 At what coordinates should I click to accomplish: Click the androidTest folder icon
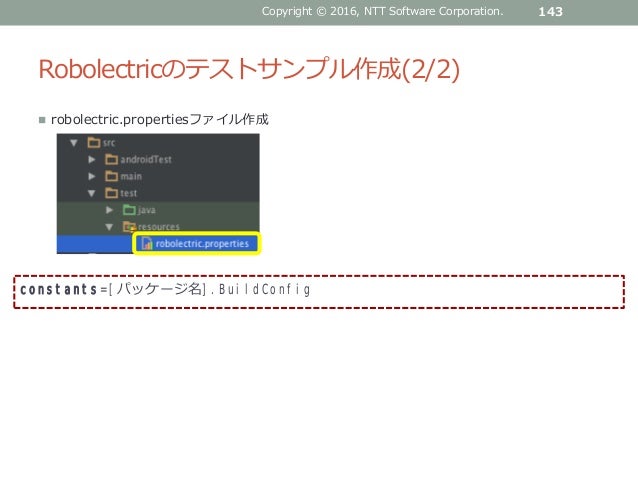[111, 159]
